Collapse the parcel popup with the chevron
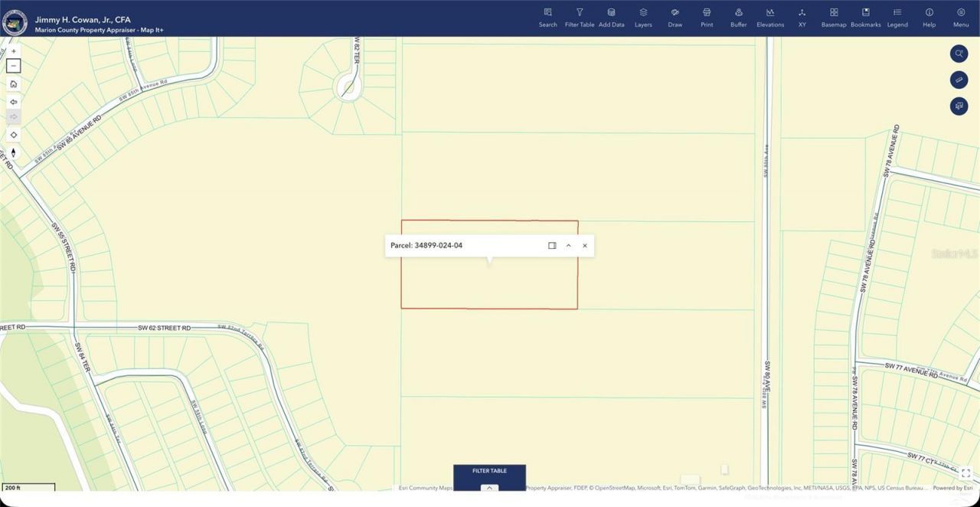980x507 pixels. tap(568, 246)
